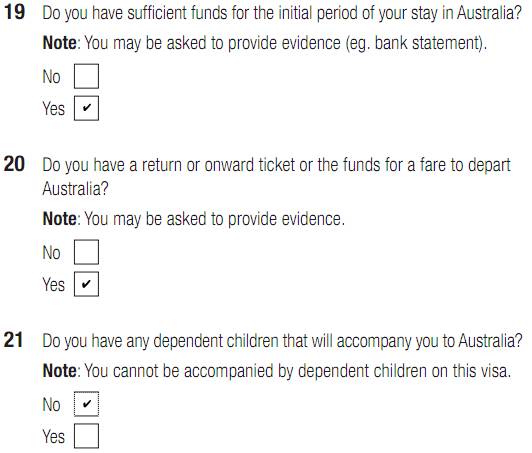532x453 pixels.
Task: Click the "No" label in question 21
Action: 52,404
